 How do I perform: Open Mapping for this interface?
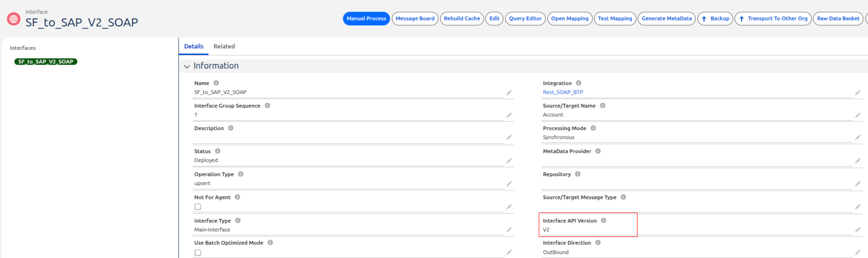coord(570,18)
